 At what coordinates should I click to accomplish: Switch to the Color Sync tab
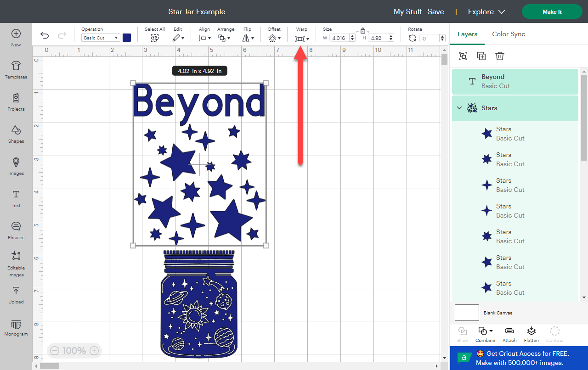tap(509, 34)
